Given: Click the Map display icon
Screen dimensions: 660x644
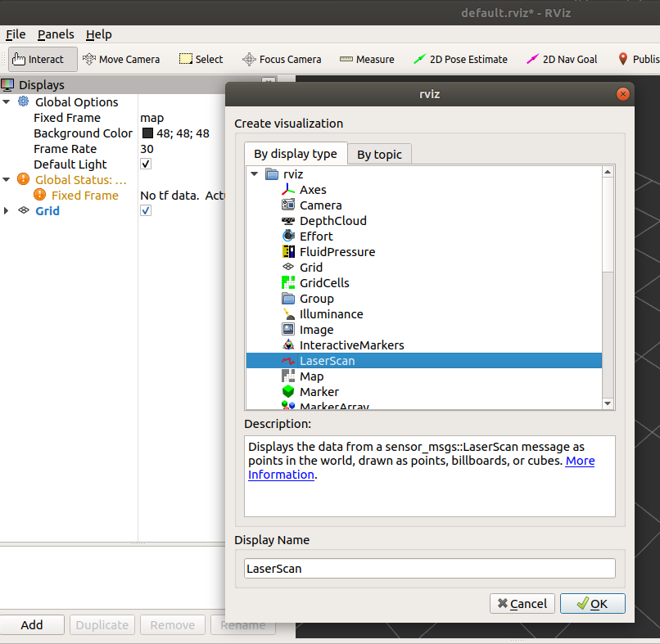Looking at the screenshot, I should [x=288, y=376].
